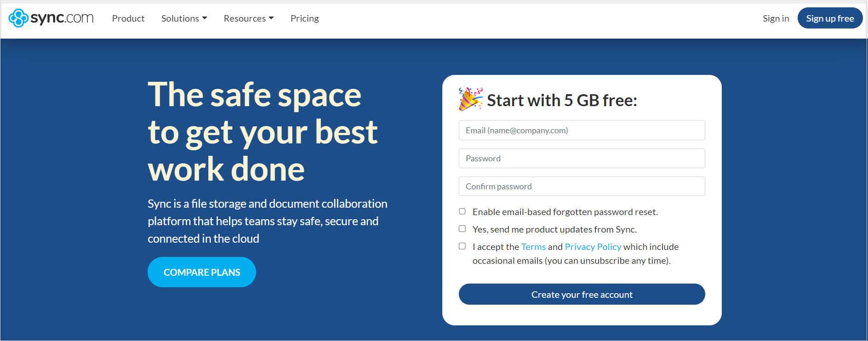Go to the Product page

[x=128, y=18]
